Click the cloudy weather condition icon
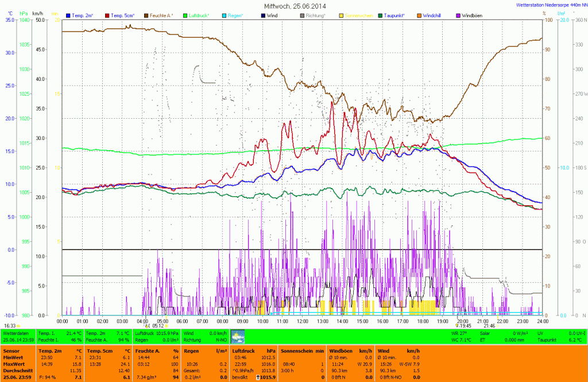 [237, 336]
